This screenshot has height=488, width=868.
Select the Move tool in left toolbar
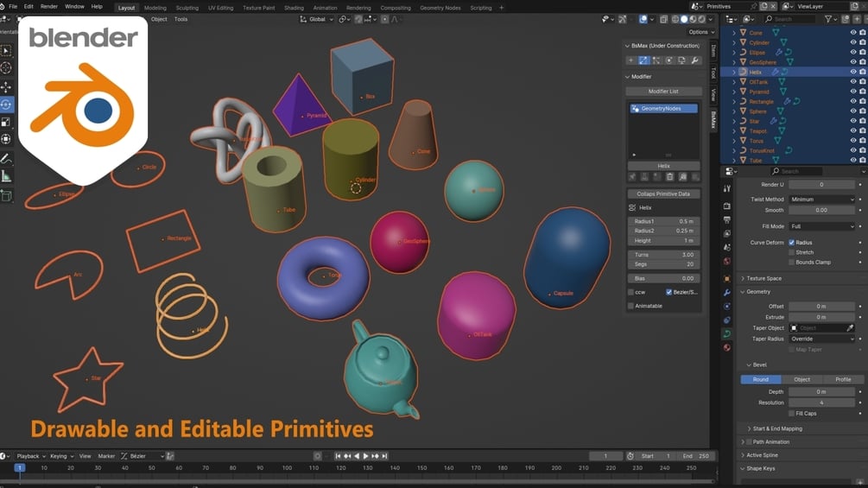[6, 87]
